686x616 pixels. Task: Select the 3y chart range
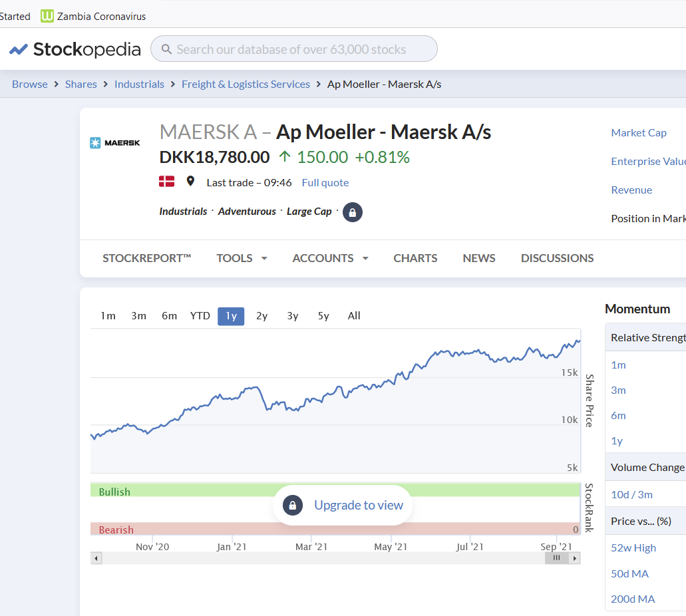[x=293, y=316]
